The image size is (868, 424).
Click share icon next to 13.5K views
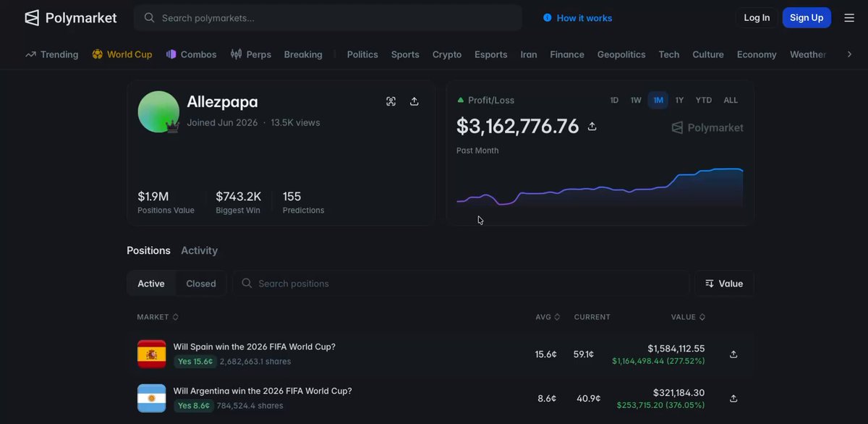click(414, 101)
